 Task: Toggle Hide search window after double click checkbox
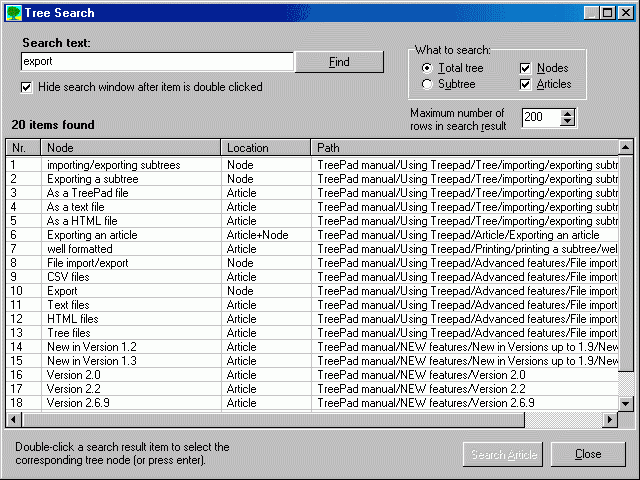pos(27,87)
